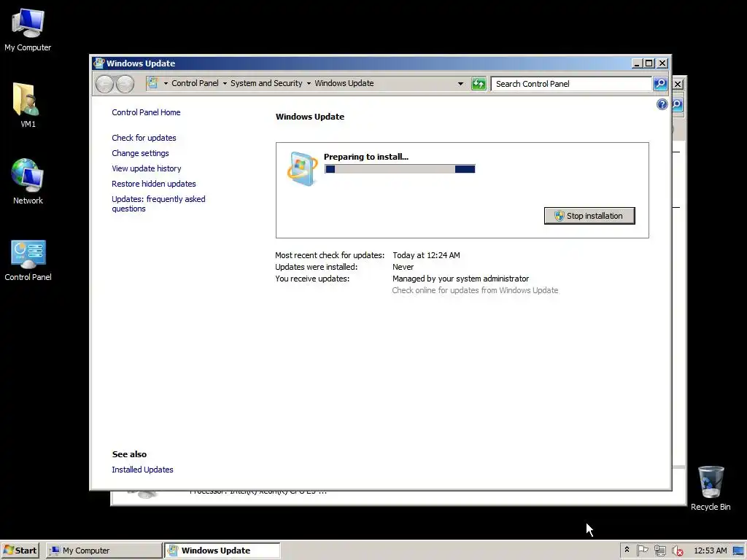This screenshot has height=560, width=747.
Task: Open Help via the question mark icon
Action: pos(662,104)
